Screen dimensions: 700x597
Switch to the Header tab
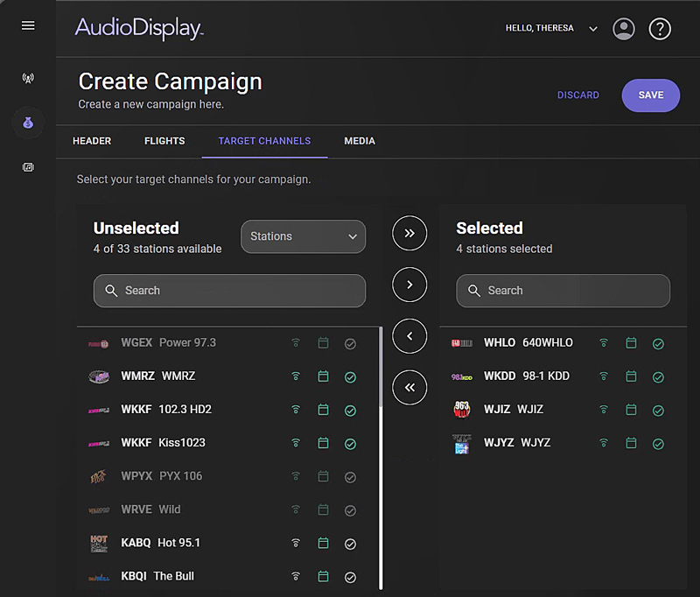[x=92, y=141]
